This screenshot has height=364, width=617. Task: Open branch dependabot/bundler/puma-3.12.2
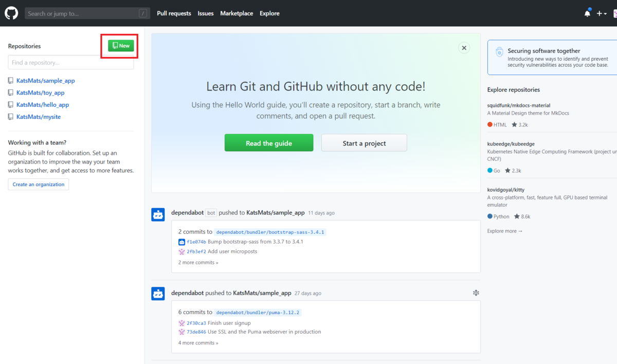click(x=258, y=313)
